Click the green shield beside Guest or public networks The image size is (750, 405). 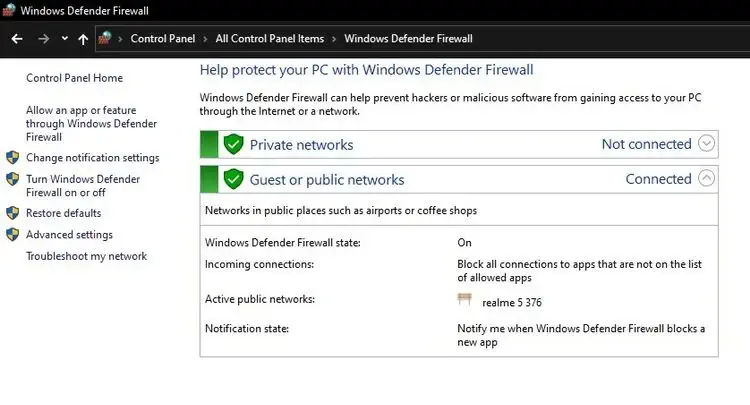click(233, 179)
